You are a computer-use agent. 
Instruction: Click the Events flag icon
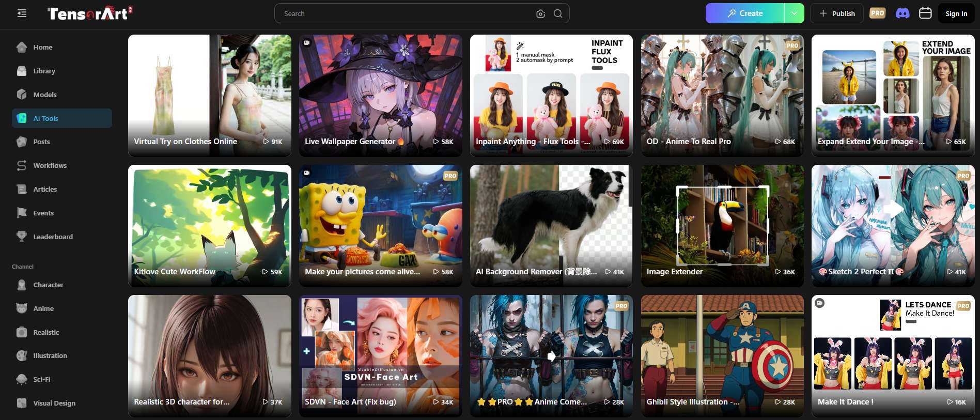(x=22, y=213)
